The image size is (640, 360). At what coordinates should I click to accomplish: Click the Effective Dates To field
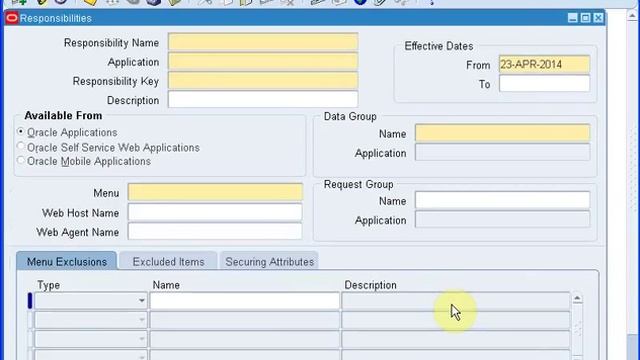[544, 84]
